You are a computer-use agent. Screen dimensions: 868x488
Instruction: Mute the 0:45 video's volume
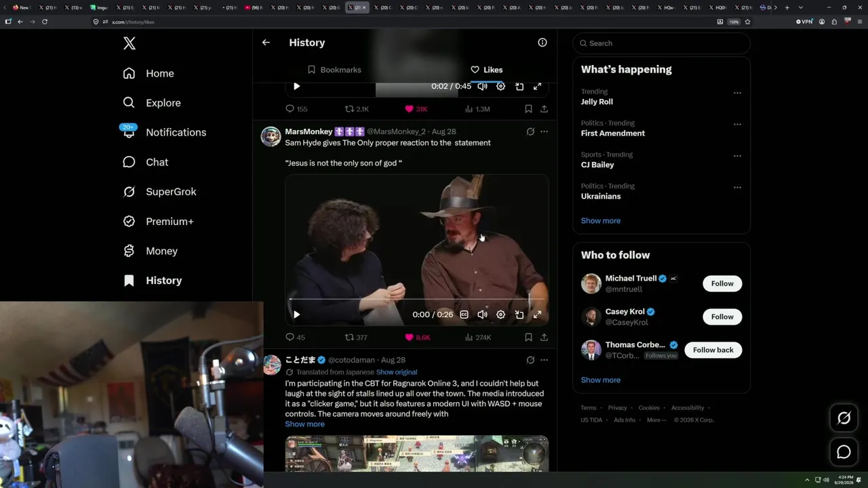482,86
